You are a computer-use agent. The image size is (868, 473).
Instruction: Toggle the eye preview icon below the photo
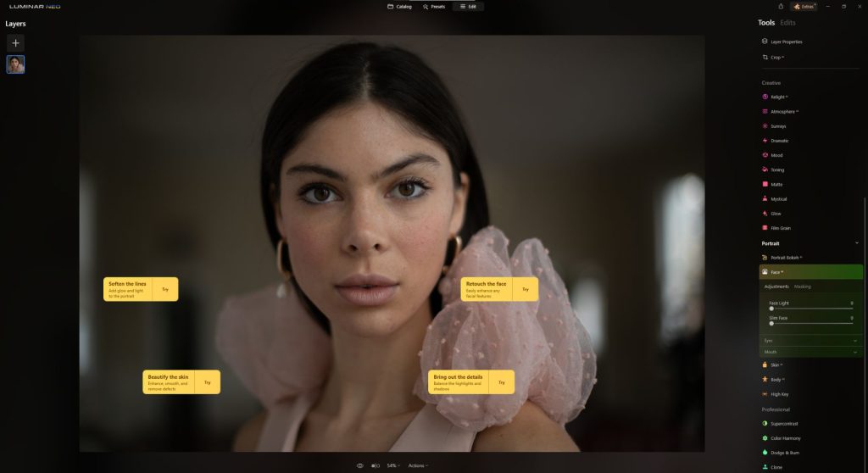[359, 466]
